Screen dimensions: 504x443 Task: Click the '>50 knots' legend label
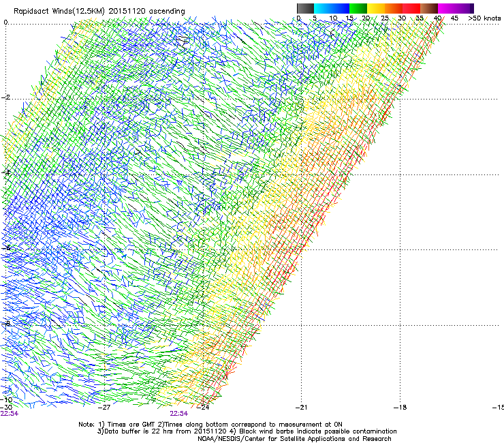coord(484,18)
